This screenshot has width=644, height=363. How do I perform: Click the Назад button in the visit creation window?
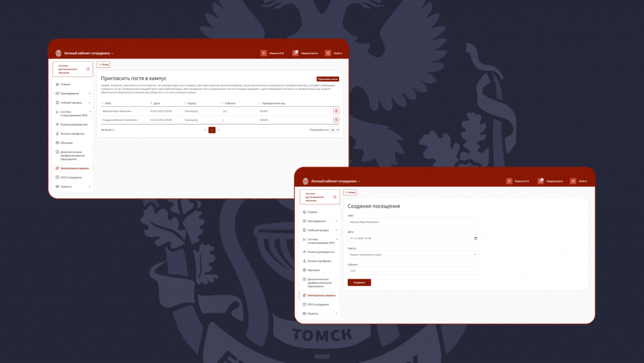tap(350, 192)
